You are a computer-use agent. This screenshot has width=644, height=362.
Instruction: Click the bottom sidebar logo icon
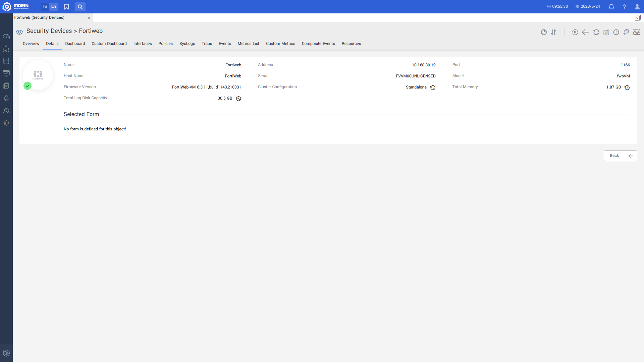[6, 353]
